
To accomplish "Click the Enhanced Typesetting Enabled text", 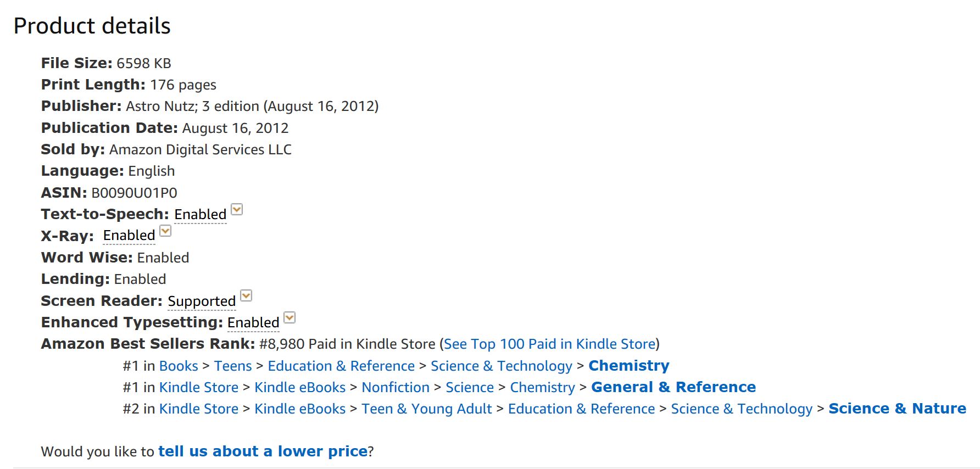I will [253, 322].
